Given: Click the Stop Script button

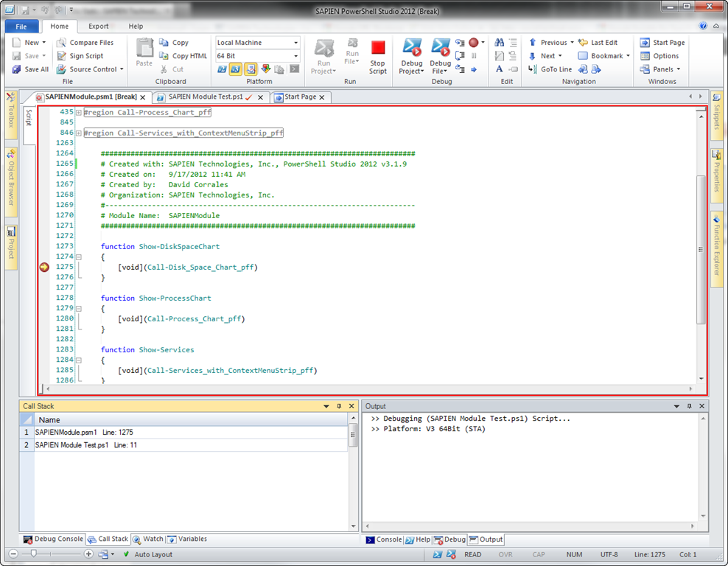Looking at the screenshot, I should [x=378, y=57].
